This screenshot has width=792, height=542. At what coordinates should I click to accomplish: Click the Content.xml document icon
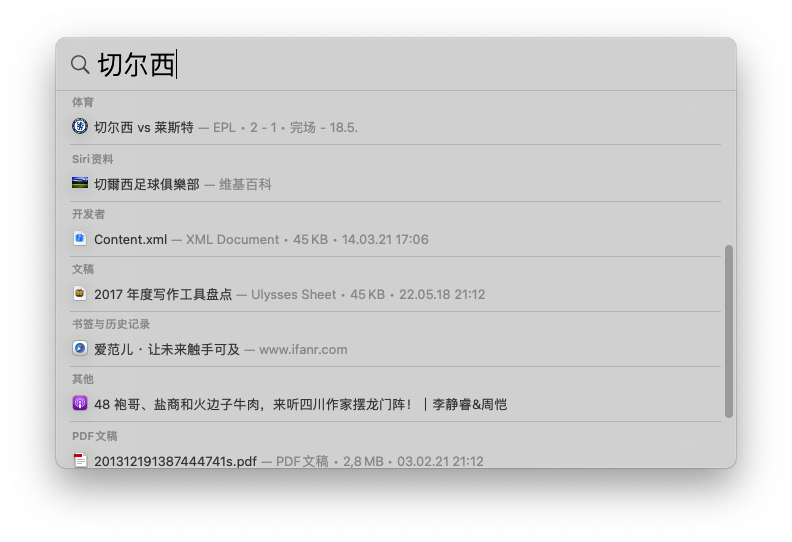[80, 238]
